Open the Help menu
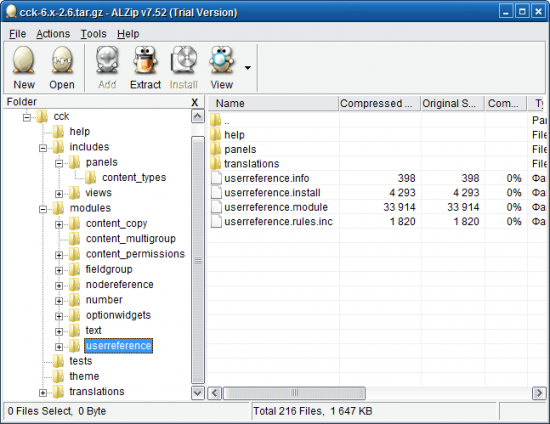The width and height of the screenshot is (550, 424). (x=128, y=34)
